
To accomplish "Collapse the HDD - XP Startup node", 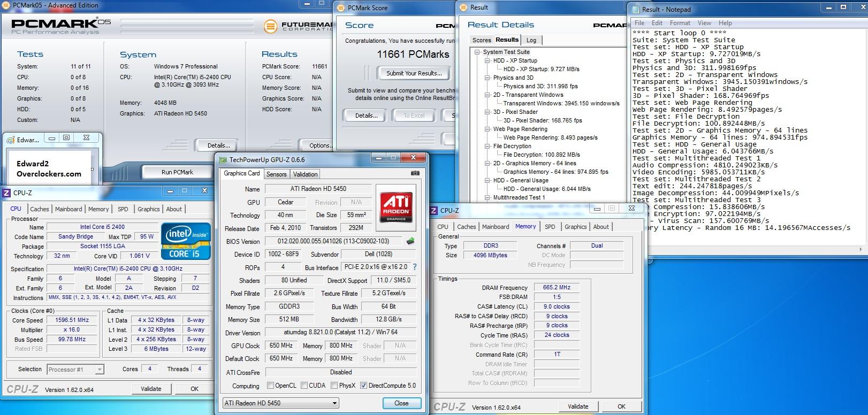I will tap(487, 60).
